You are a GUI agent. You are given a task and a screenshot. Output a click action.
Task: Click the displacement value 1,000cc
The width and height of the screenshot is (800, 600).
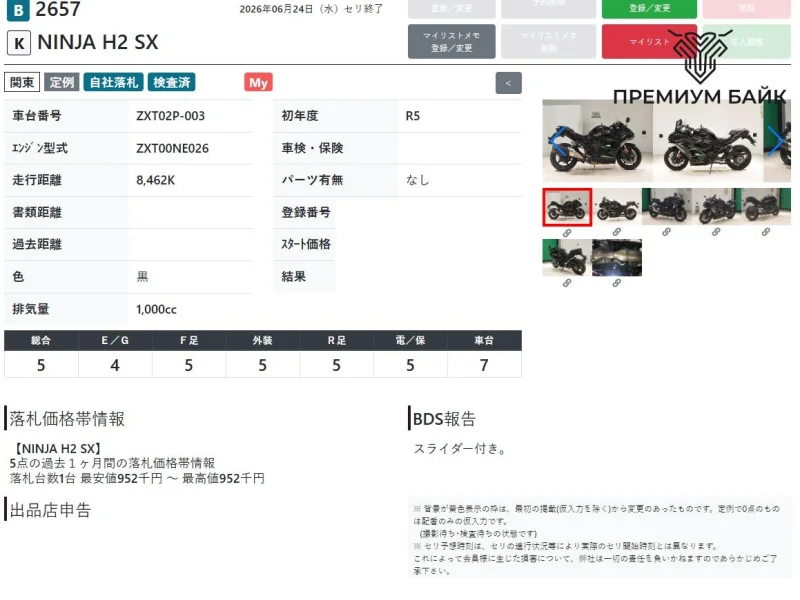156,310
